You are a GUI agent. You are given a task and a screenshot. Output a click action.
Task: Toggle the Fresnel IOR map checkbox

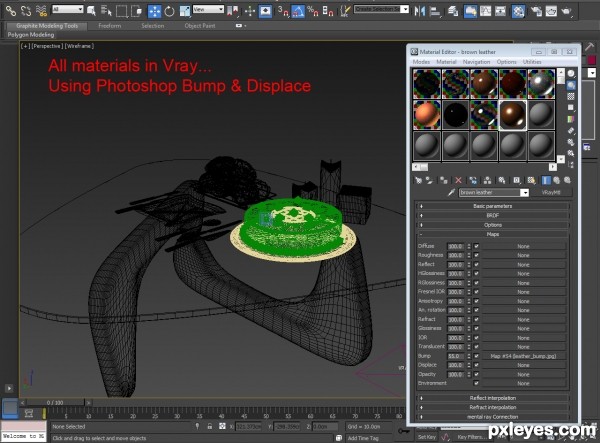click(476, 292)
